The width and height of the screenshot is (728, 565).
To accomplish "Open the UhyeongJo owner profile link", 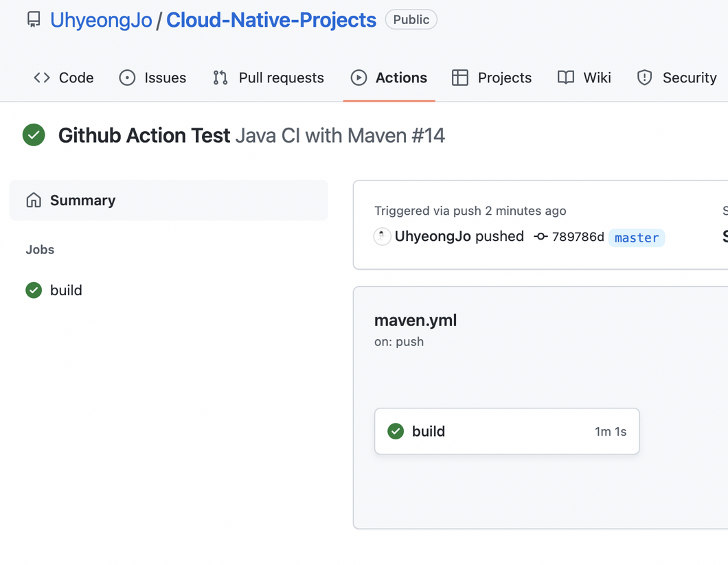I will pos(101,20).
